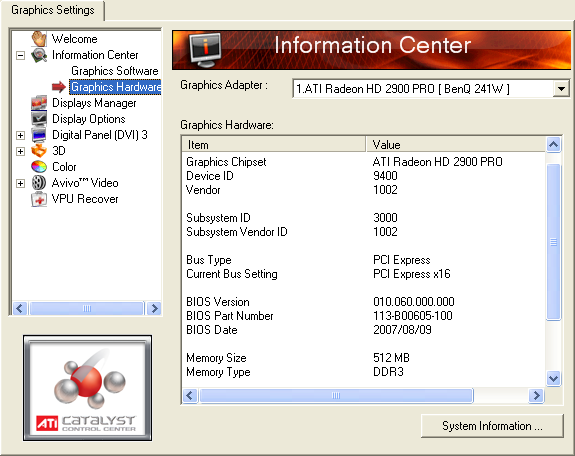
Task: Select the Welcome tree item
Action: 74,39
